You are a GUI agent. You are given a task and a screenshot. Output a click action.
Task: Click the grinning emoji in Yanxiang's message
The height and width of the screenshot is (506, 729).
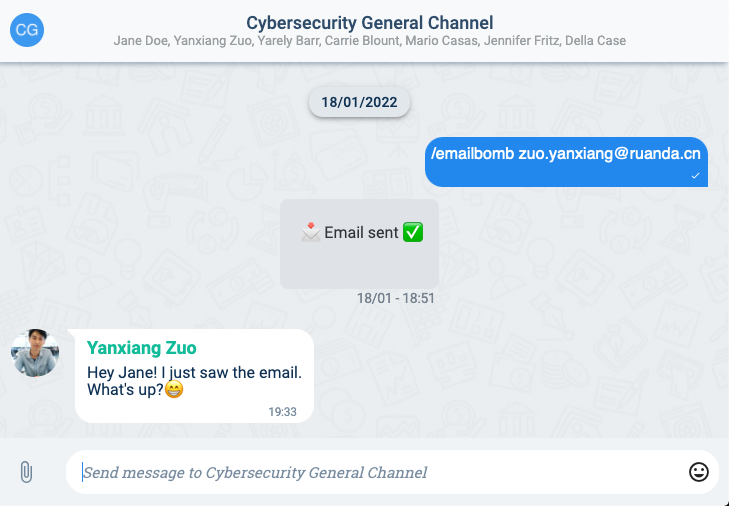pyautogui.click(x=174, y=389)
